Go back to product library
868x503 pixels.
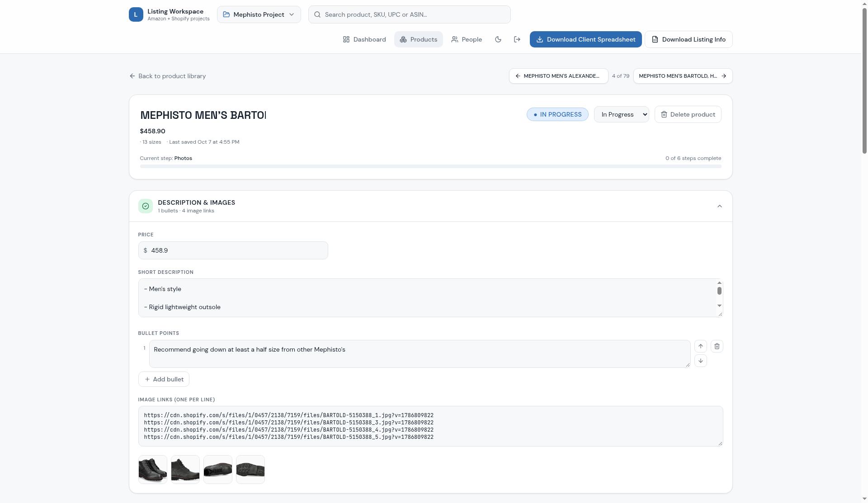coord(167,76)
